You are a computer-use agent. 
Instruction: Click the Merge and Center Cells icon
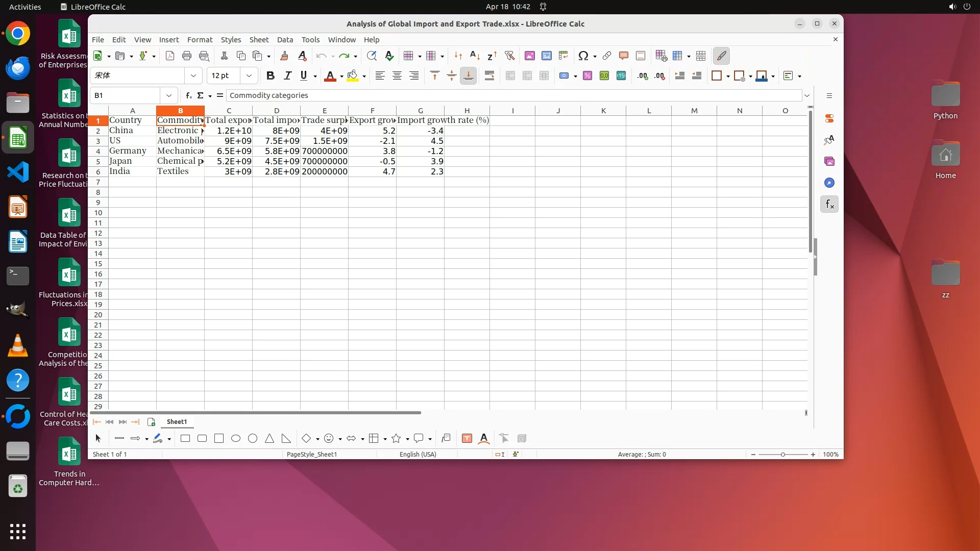(510, 76)
